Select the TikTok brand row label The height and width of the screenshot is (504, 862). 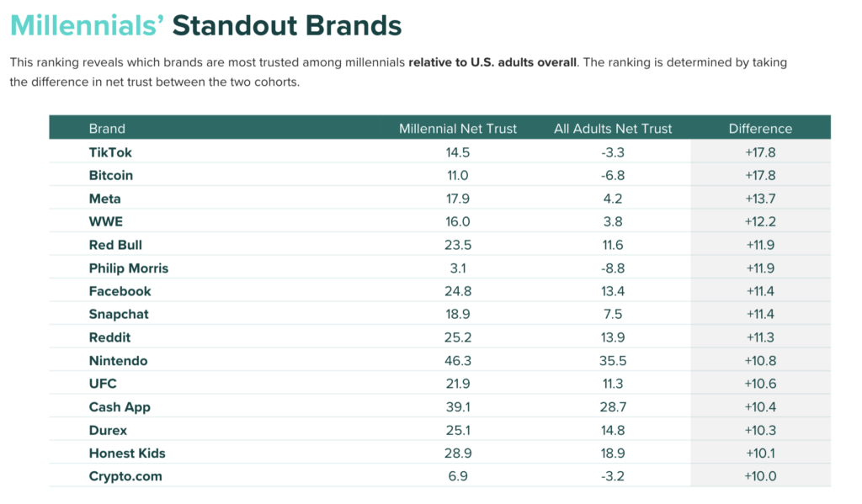pyautogui.click(x=110, y=152)
